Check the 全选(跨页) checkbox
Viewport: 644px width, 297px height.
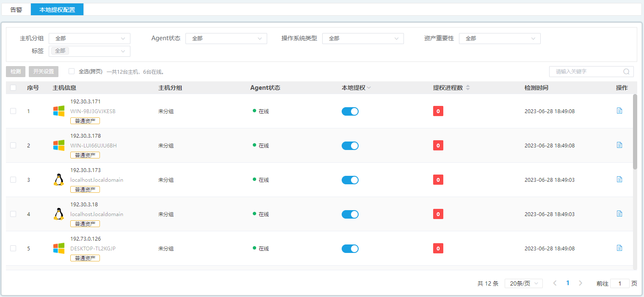[72, 71]
